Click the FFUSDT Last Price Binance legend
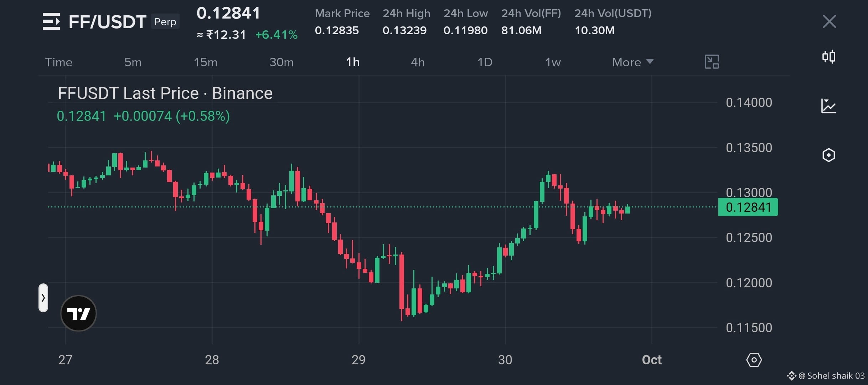The width and height of the screenshot is (868, 385). pyautogui.click(x=165, y=93)
